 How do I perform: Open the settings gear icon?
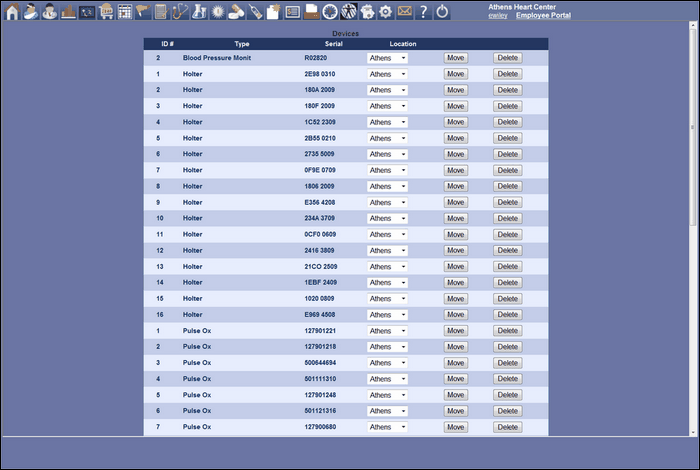pyautogui.click(x=385, y=12)
